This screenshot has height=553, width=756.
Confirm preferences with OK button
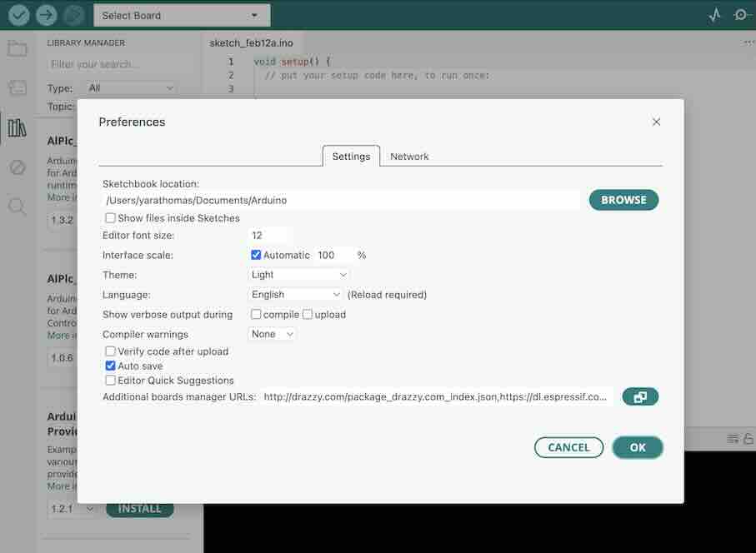(x=638, y=447)
